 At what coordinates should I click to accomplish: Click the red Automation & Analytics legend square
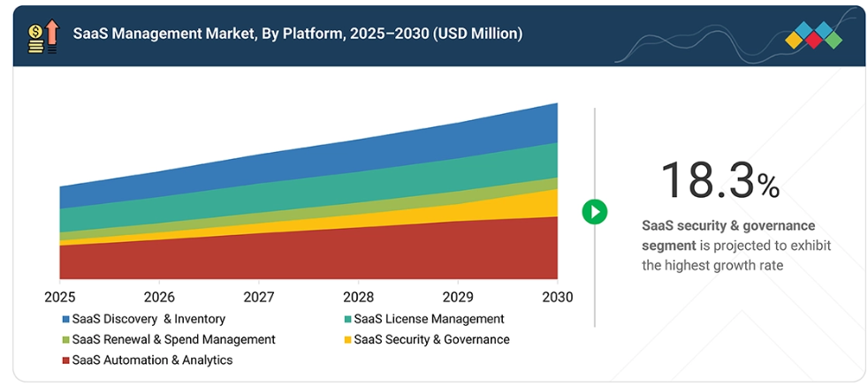[65, 360]
